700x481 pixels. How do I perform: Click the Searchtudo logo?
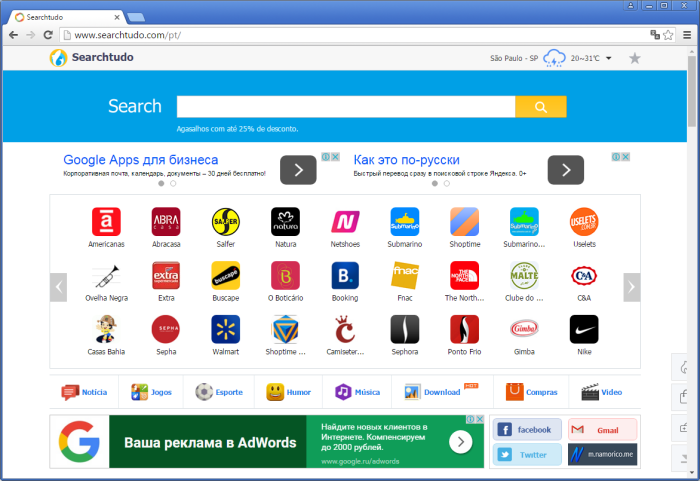[92, 58]
